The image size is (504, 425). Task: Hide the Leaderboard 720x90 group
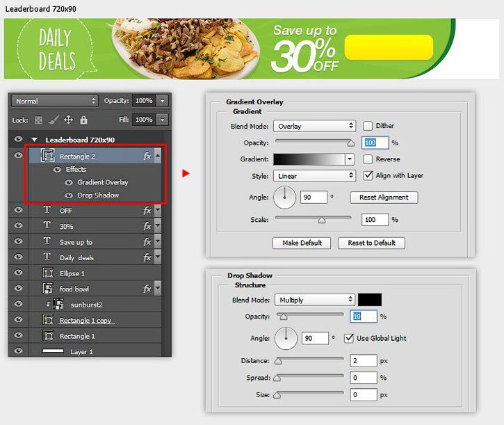[18, 139]
